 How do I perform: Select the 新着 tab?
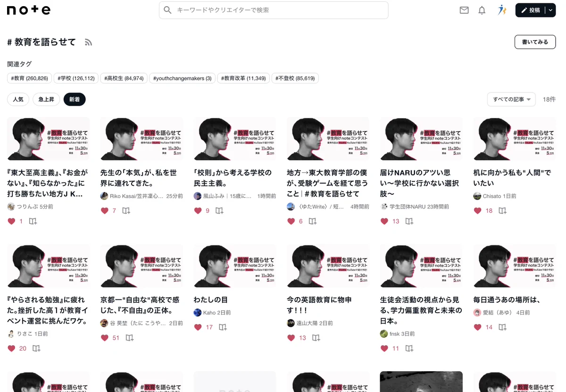(75, 99)
